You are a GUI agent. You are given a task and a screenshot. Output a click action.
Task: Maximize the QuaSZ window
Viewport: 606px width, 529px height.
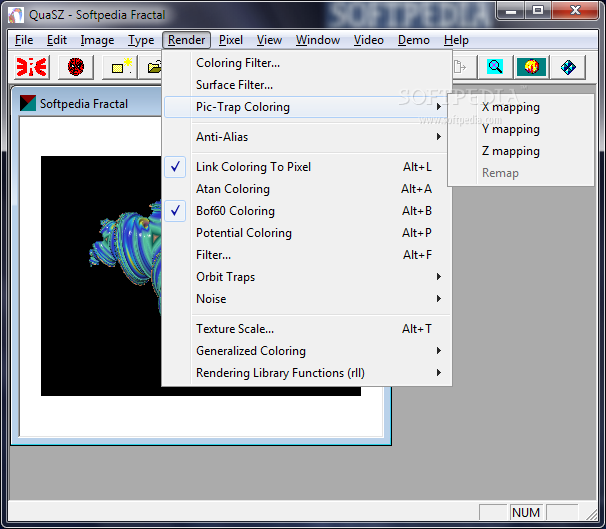click(x=538, y=11)
